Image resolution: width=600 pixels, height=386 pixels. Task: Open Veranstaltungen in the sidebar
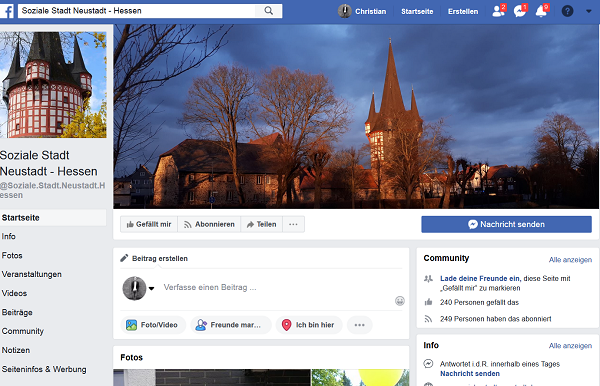click(x=31, y=274)
